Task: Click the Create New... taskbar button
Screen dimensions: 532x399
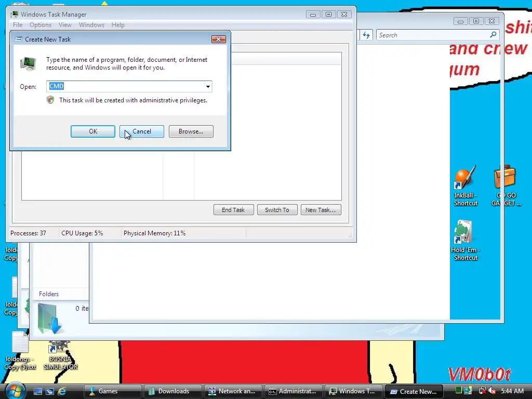Action: tap(414, 392)
